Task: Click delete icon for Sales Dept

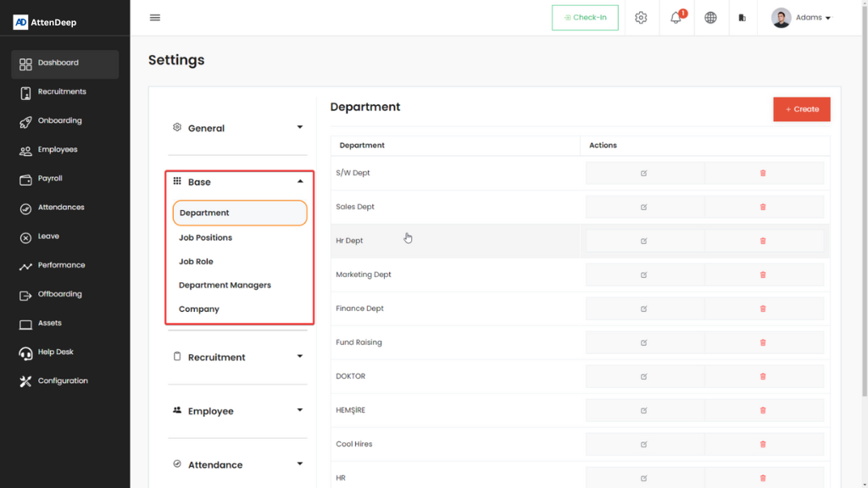Action: 763,207
